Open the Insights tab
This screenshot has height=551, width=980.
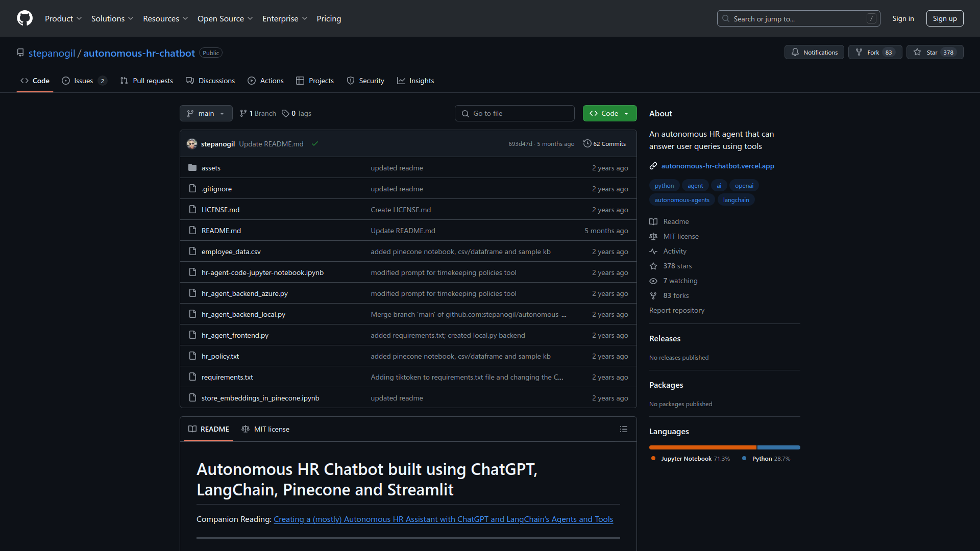(x=415, y=81)
